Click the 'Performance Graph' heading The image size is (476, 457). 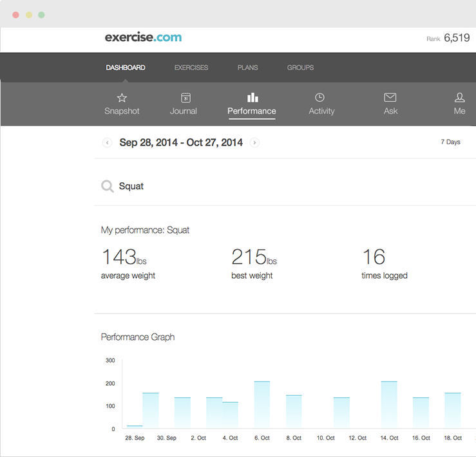click(138, 337)
